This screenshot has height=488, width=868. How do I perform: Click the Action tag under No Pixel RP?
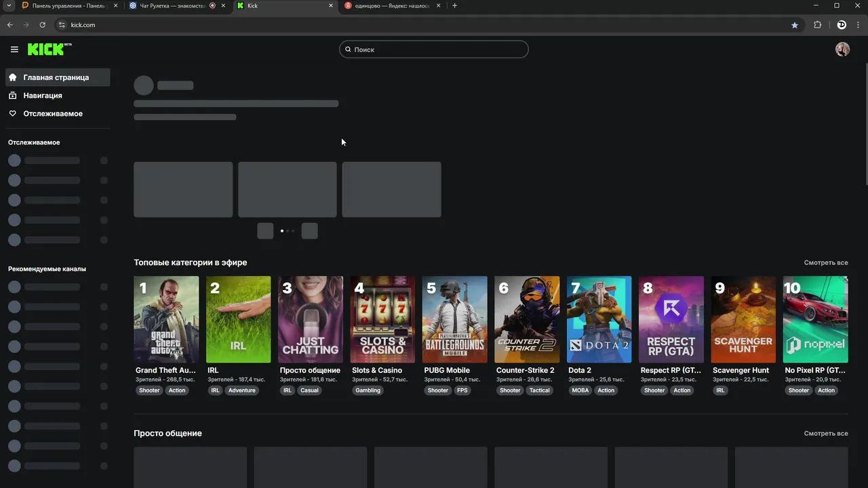(826, 390)
